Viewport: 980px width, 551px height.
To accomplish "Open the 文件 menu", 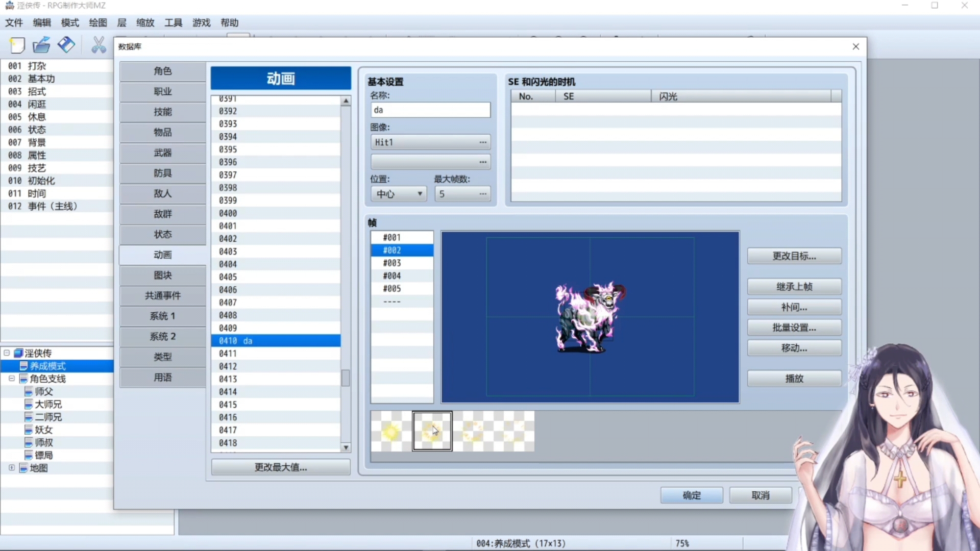I will [x=14, y=22].
